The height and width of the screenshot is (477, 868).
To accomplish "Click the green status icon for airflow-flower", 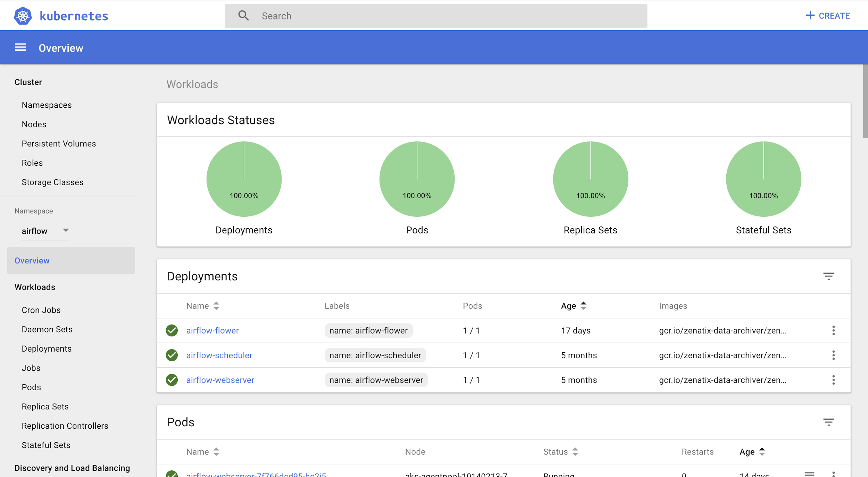I will [172, 330].
